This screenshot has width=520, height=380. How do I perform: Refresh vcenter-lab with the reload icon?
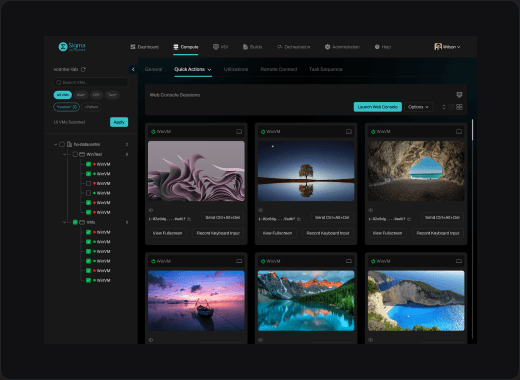(x=83, y=69)
